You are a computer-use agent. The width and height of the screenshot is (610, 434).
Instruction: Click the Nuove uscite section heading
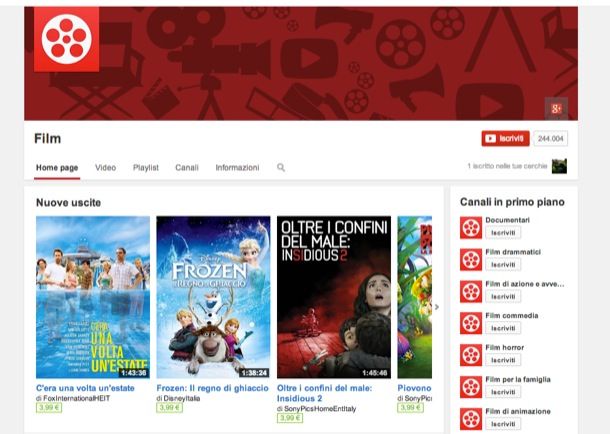tap(68, 203)
